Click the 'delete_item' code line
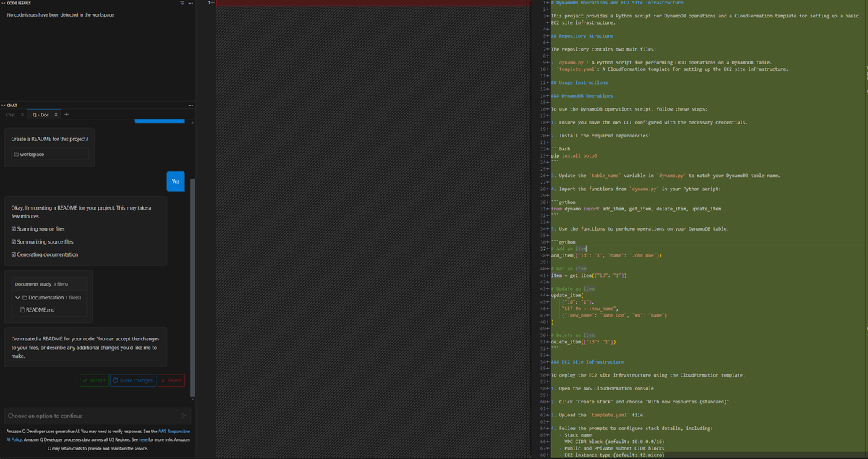 pos(583,342)
